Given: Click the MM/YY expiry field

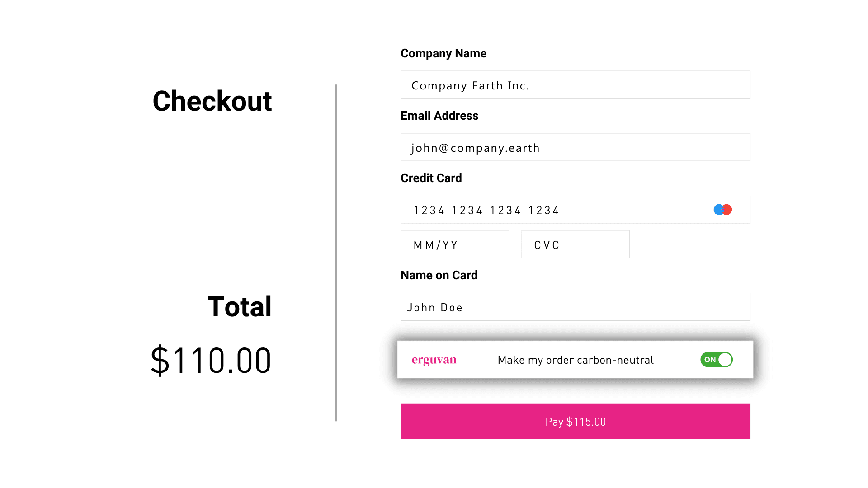Looking at the screenshot, I should [455, 244].
